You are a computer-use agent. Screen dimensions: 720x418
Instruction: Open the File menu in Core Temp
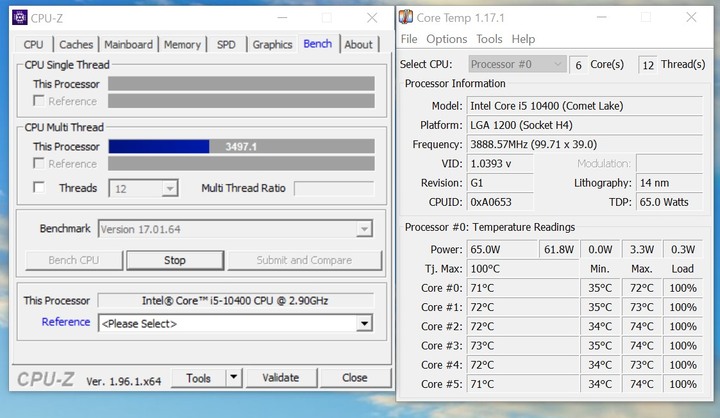tap(409, 39)
